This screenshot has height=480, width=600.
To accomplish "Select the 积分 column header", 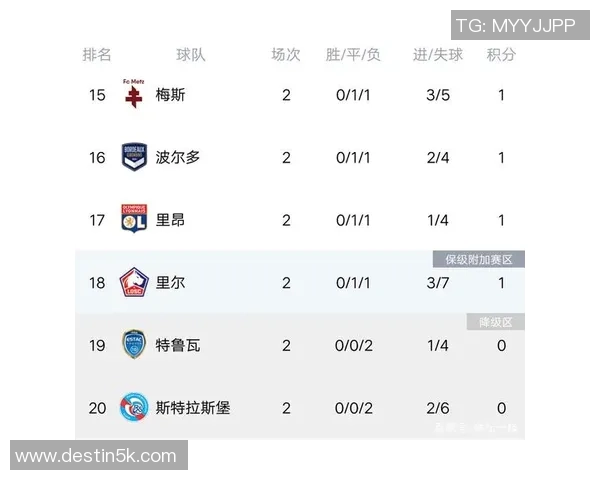I will tap(501, 54).
